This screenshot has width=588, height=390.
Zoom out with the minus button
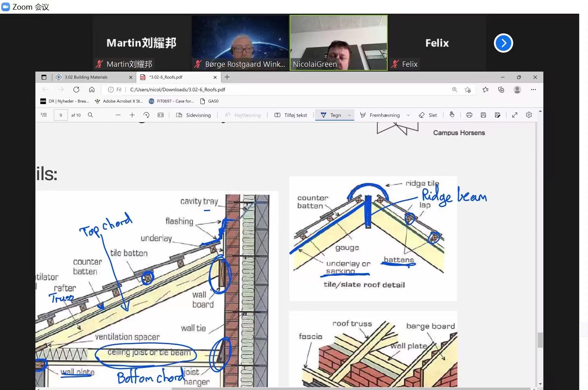(118, 115)
